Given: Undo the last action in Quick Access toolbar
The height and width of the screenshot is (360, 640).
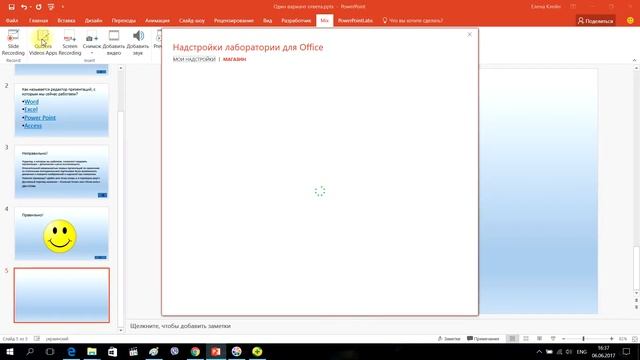Looking at the screenshot, I should tap(24, 7).
